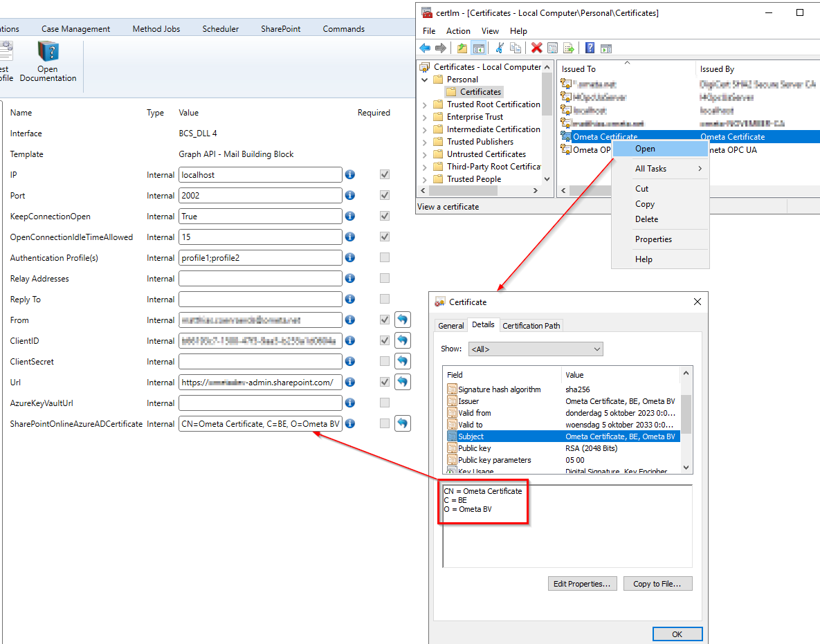
Task: Click the blue Help question mark icon
Action: point(590,48)
